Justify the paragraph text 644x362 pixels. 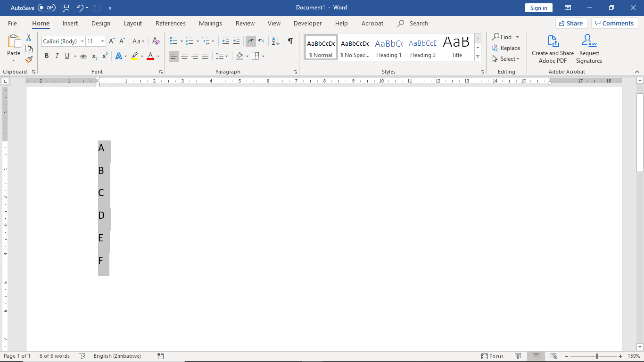coord(205,56)
